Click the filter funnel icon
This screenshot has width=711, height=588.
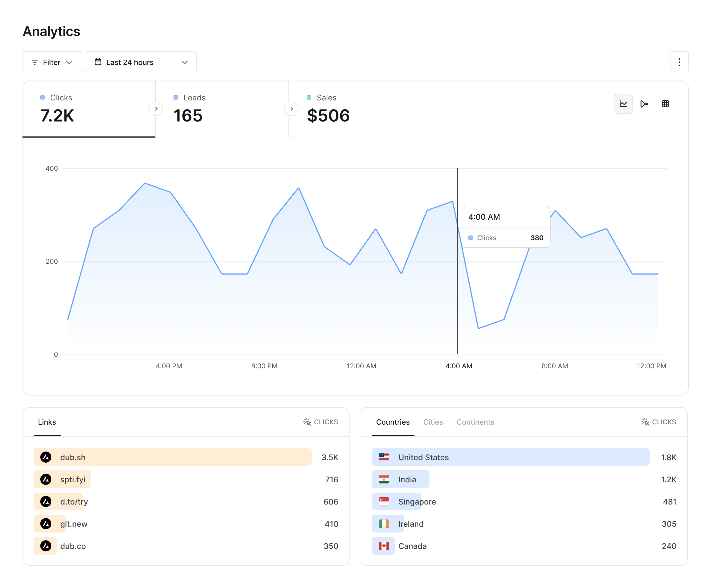[35, 62]
